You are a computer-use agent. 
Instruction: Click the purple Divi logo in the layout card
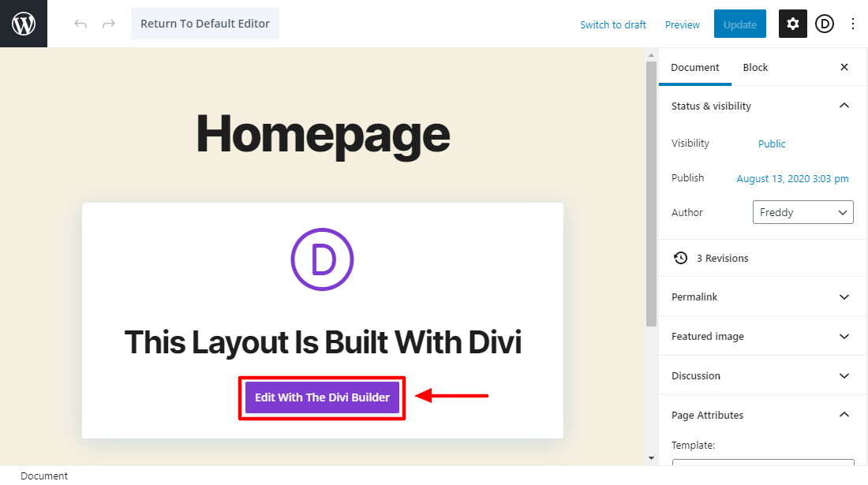[x=322, y=259]
